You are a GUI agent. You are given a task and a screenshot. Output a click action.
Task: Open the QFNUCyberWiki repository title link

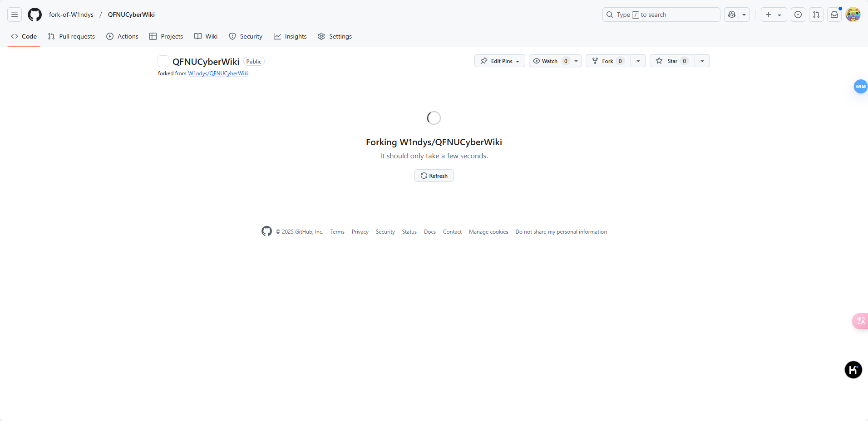coord(206,62)
